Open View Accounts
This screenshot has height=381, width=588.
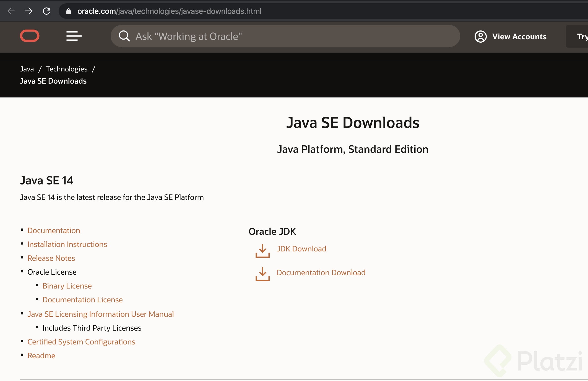coord(511,36)
